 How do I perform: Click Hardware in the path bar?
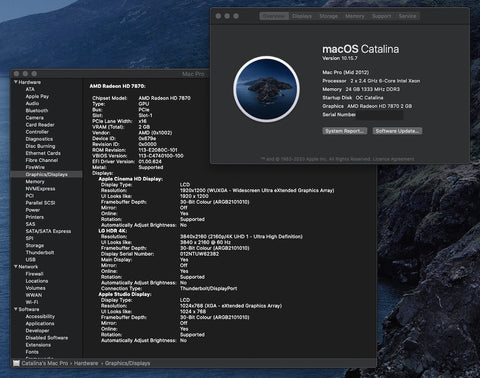[x=86, y=363]
